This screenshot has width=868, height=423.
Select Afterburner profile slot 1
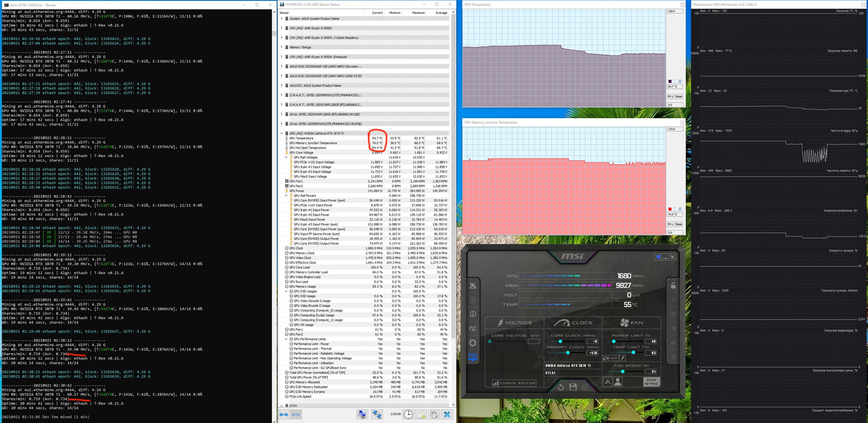click(x=673, y=300)
